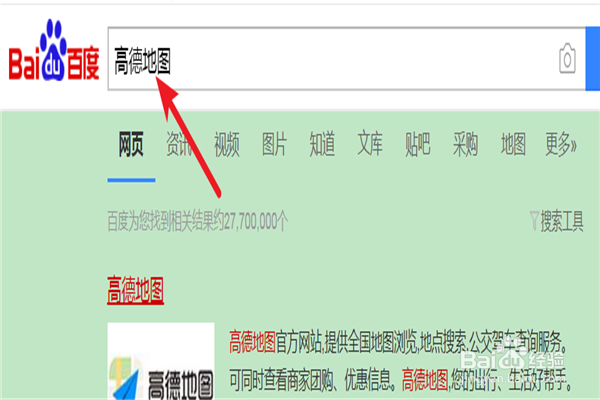The image size is (600, 400).
Task: Open the 图片 tab
Action: (x=274, y=144)
